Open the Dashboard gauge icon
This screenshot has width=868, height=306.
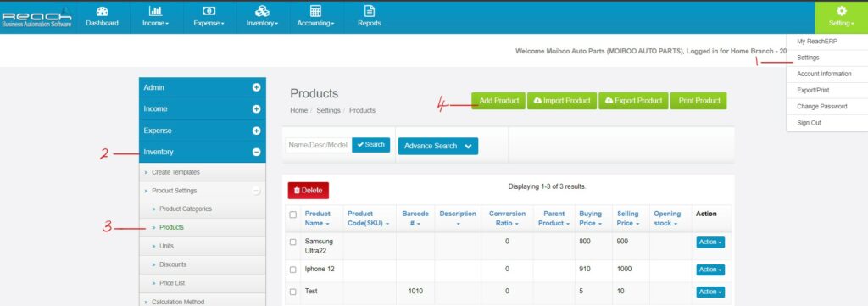[102, 11]
